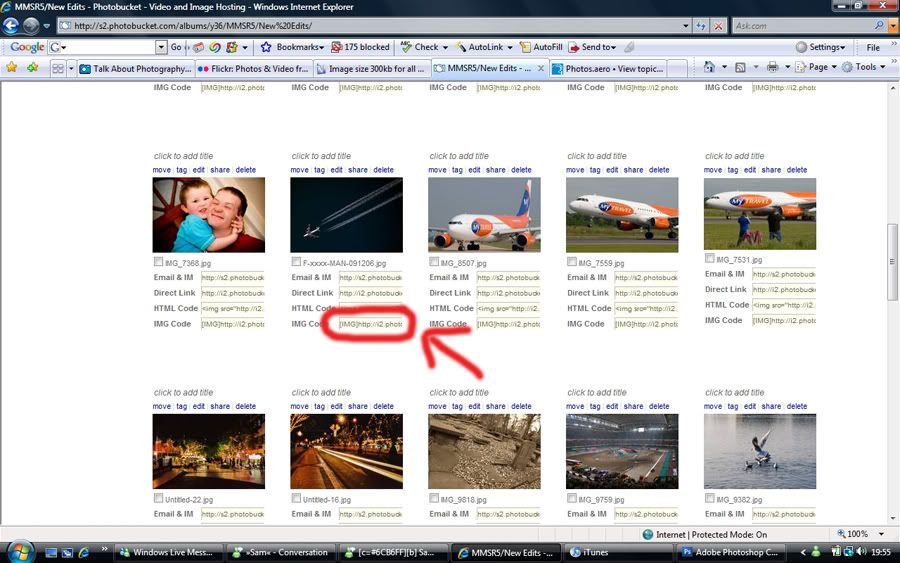
Task: Click the AutoLink wand icon
Action: 461,47
